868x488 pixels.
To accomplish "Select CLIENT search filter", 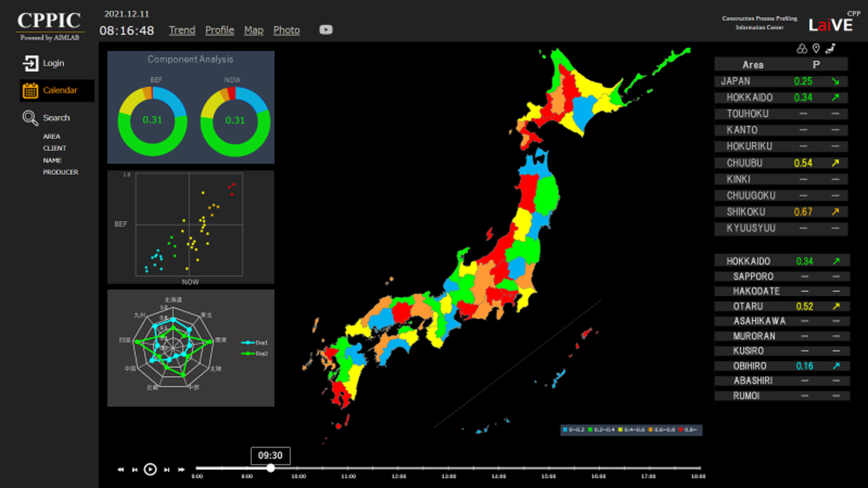I will coord(55,148).
